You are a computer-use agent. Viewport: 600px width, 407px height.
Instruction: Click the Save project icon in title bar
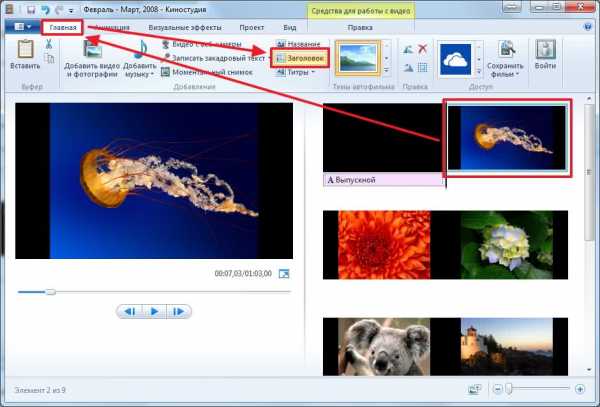31,9
